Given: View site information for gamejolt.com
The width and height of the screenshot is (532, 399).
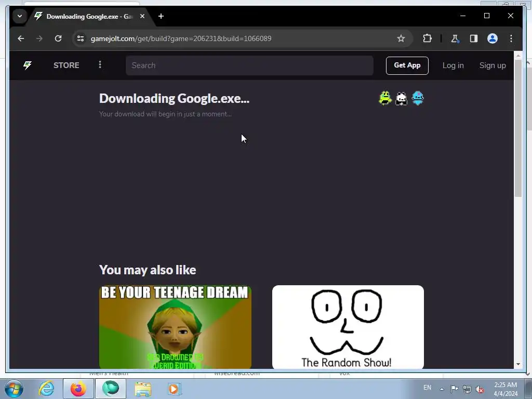Looking at the screenshot, I should [x=81, y=38].
